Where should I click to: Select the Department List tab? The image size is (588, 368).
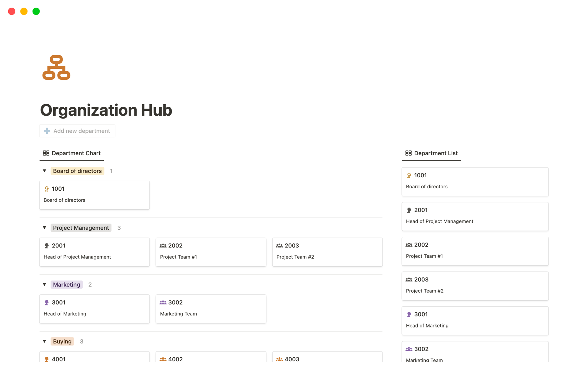435,153
